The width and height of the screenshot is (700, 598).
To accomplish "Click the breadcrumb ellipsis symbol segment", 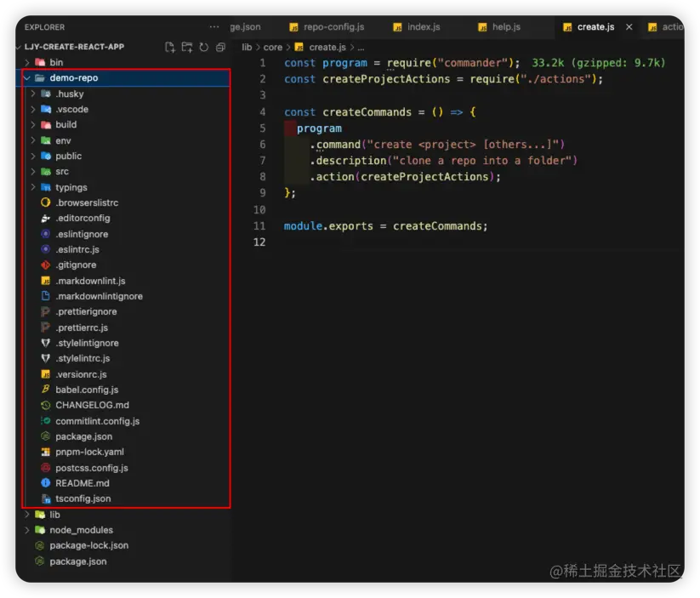I will point(361,48).
